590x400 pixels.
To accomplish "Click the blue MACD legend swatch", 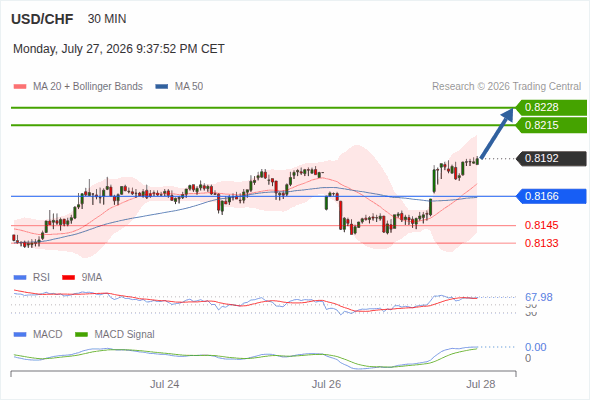I will 20,335.
